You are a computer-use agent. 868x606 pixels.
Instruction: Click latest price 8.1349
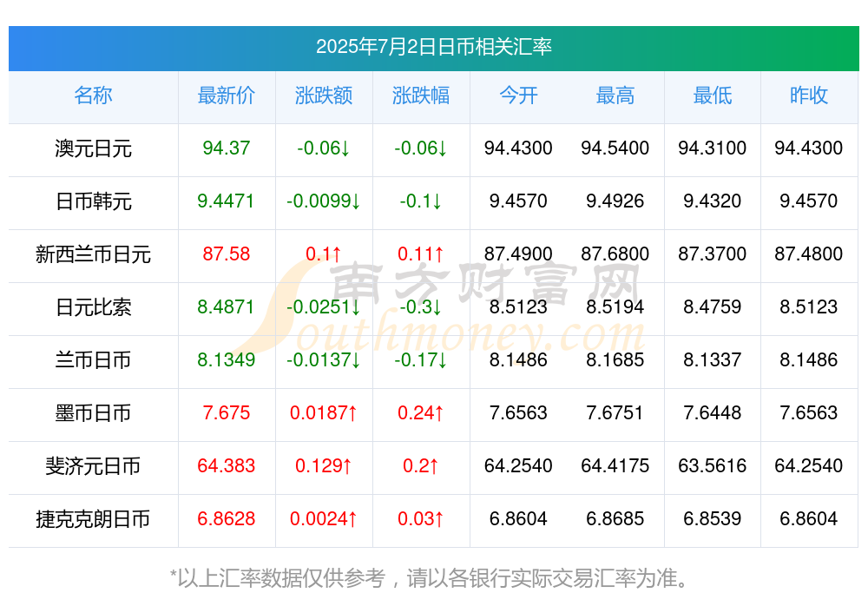[x=226, y=359]
